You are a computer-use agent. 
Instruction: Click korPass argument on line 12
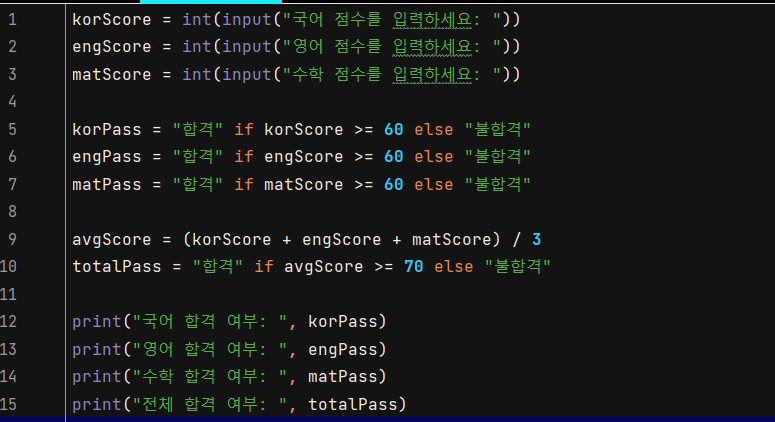343,322
